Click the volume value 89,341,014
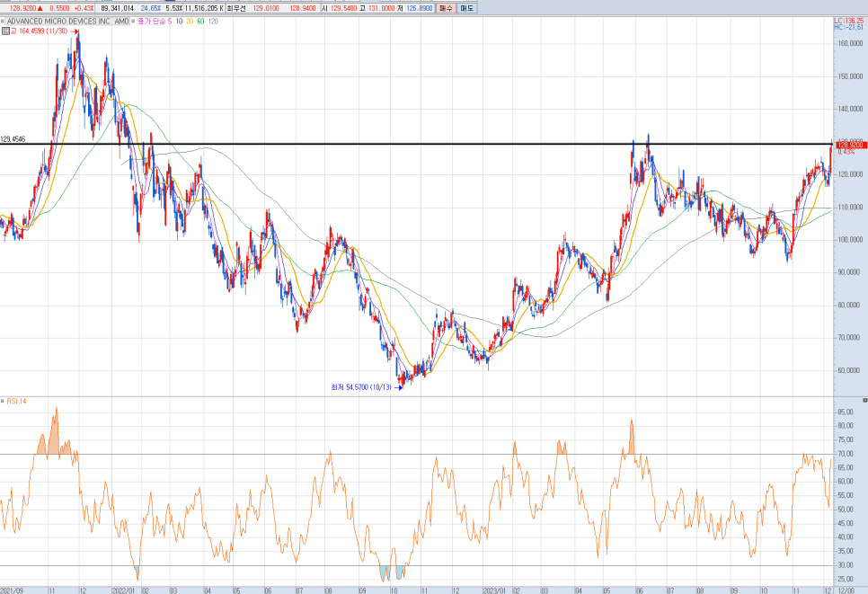This screenshot has width=868, height=594. [x=118, y=8]
